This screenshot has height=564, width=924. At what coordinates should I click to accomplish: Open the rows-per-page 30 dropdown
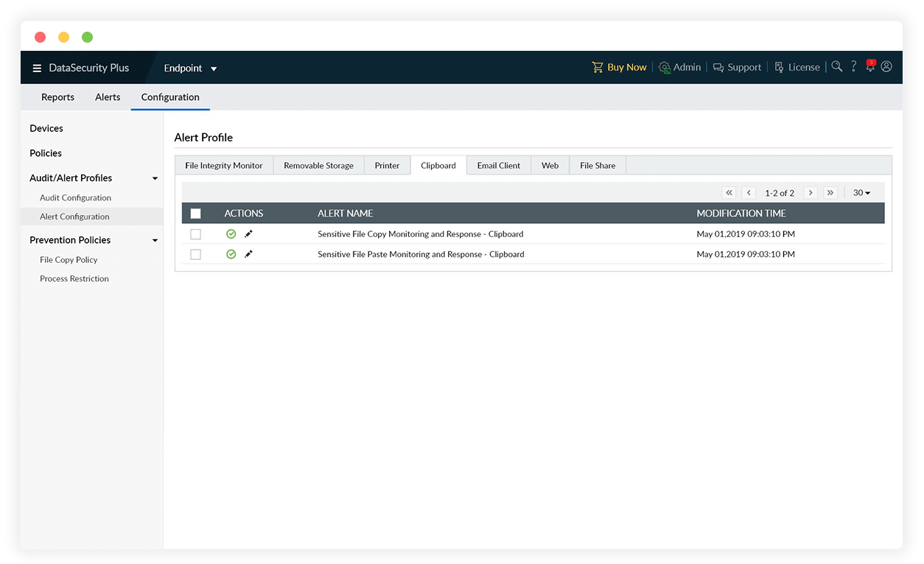pyautogui.click(x=861, y=193)
